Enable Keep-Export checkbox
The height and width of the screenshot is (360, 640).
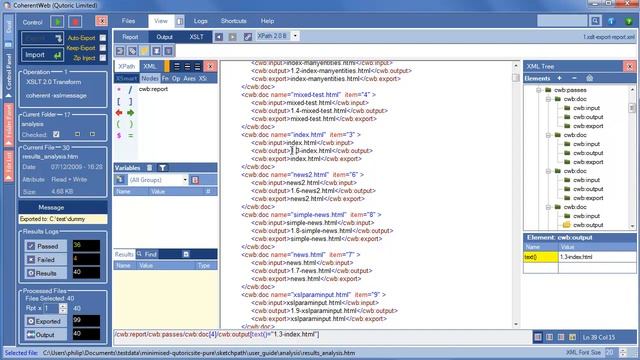coord(103,48)
